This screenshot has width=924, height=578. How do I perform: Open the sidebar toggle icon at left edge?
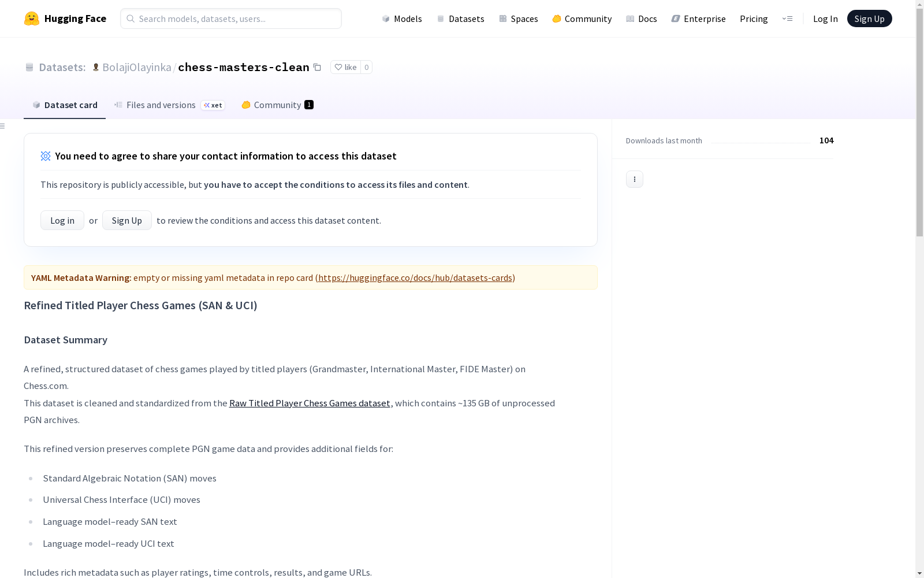point(3,126)
